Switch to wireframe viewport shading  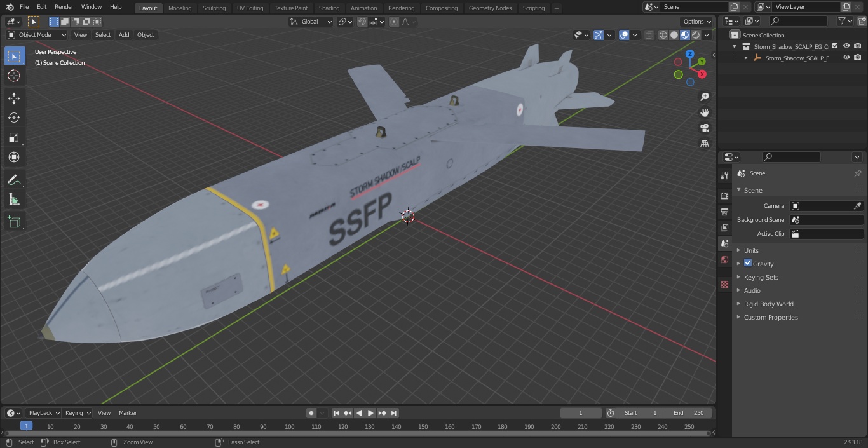[663, 35]
